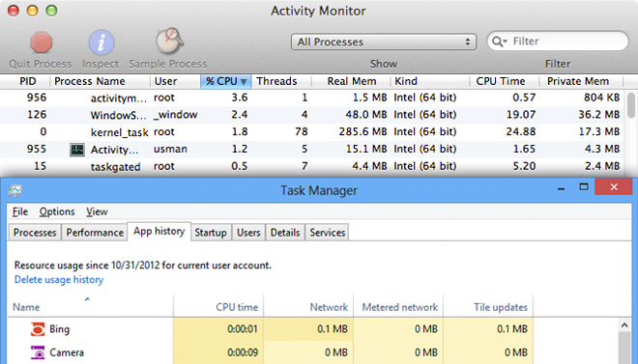Click the Task Manager scrollbar up arrow

coord(624,325)
